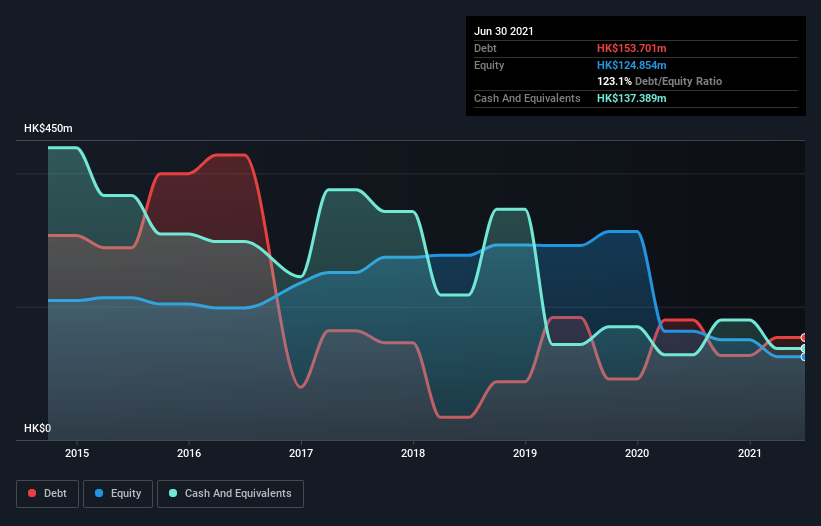Click the HK$0 axis label
Image resolution: width=821 pixels, height=526 pixels.
tap(38, 428)
